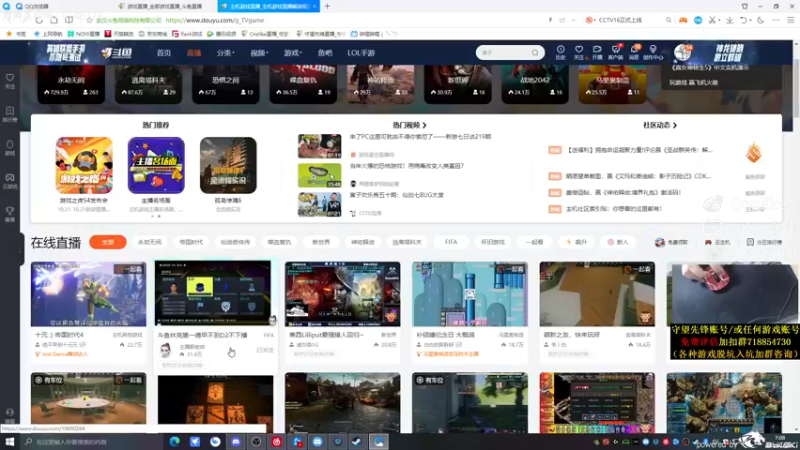The width and height of the screenshot is (800, 450).
Task: Open the 关注 heart icon in the left sidebar
Action: pos(10,81)
